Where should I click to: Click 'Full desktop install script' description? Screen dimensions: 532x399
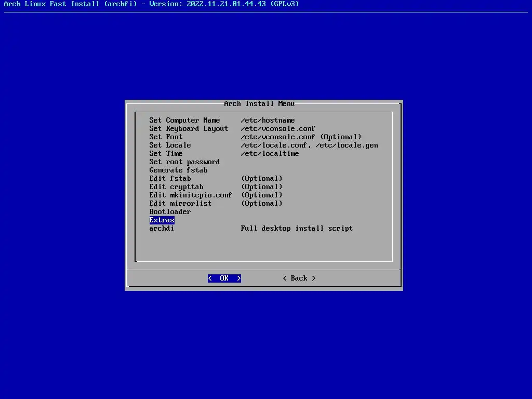297,229
